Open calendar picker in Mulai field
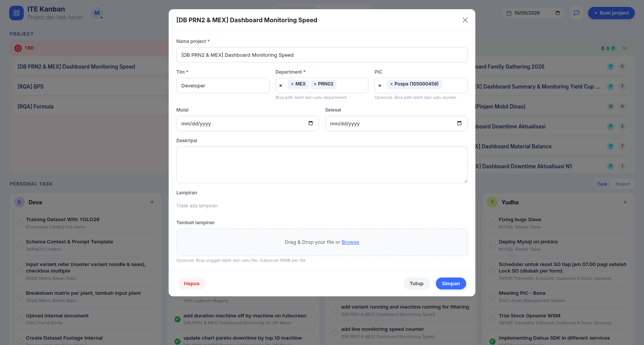The width and height of the screenshot is (644, 345). pyautogui.click(x=310, y=123)
